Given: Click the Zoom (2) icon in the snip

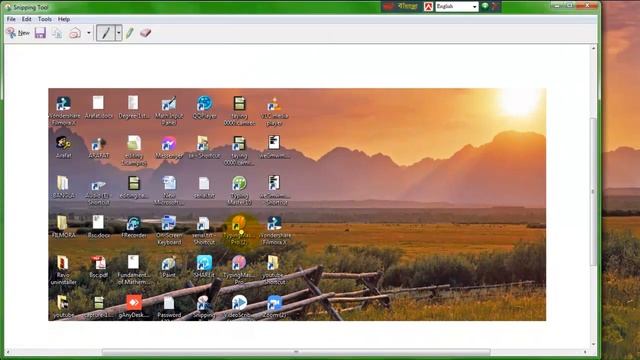Looking at the screenshot, I should pyautogui.click(x=274, y=306).
